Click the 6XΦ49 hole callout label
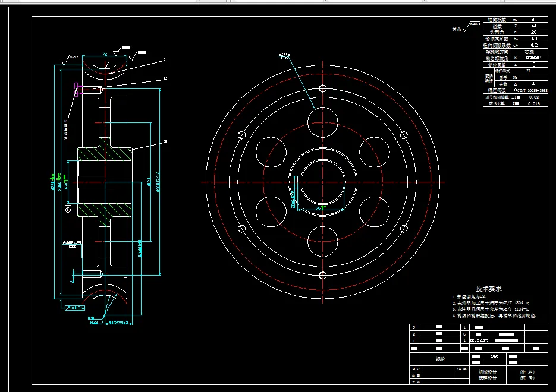Image resolution: width=556 pixels, height=392 pixels. point(284,55)
